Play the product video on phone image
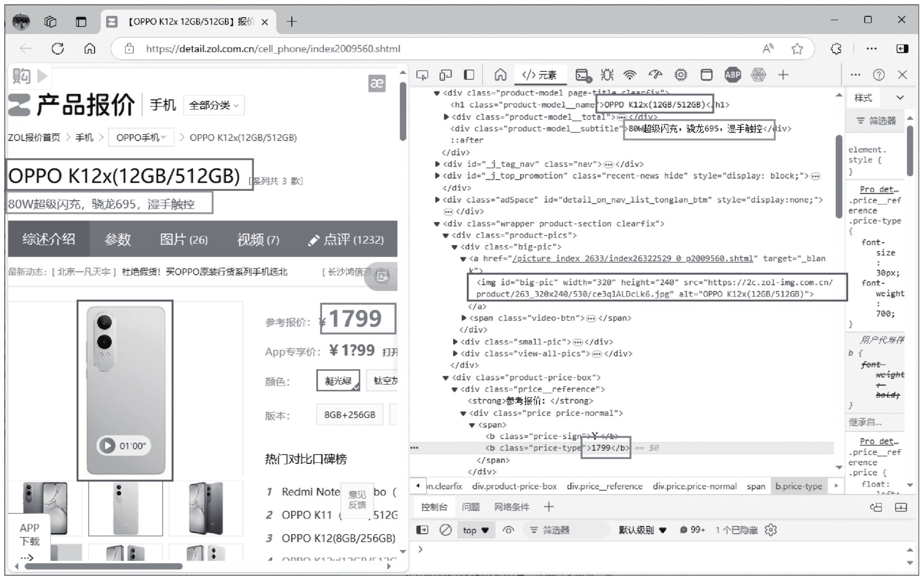Screen dimensions: 924x581 [x=107, y=446]
